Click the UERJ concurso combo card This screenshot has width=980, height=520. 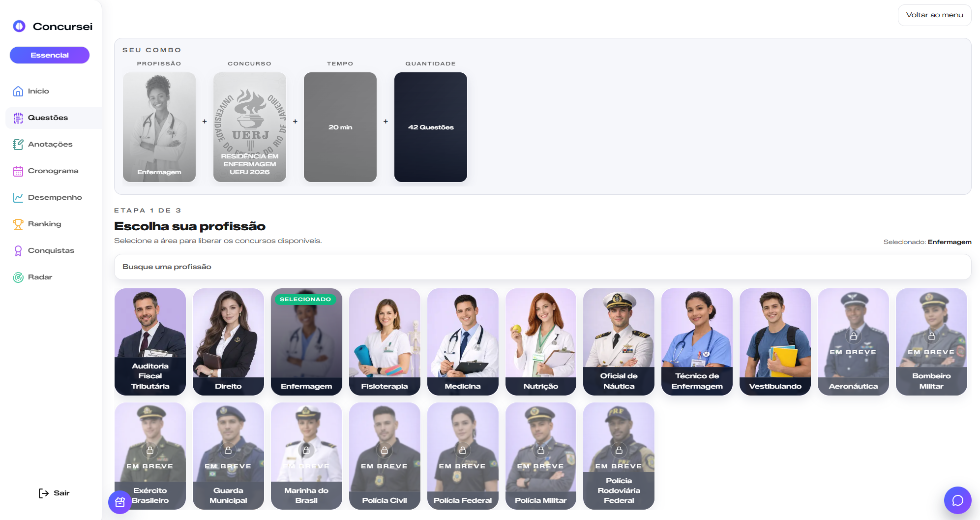[250, 127]
